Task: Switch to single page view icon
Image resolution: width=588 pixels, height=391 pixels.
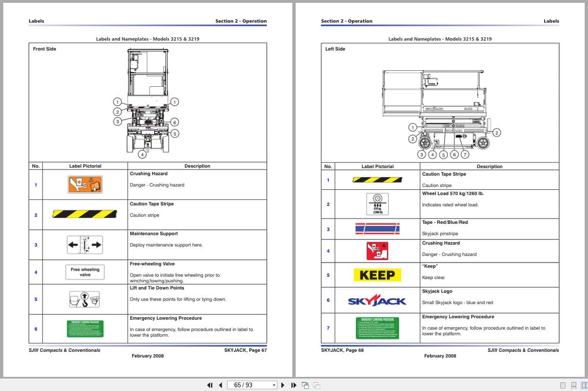Action: coord(563,385)
